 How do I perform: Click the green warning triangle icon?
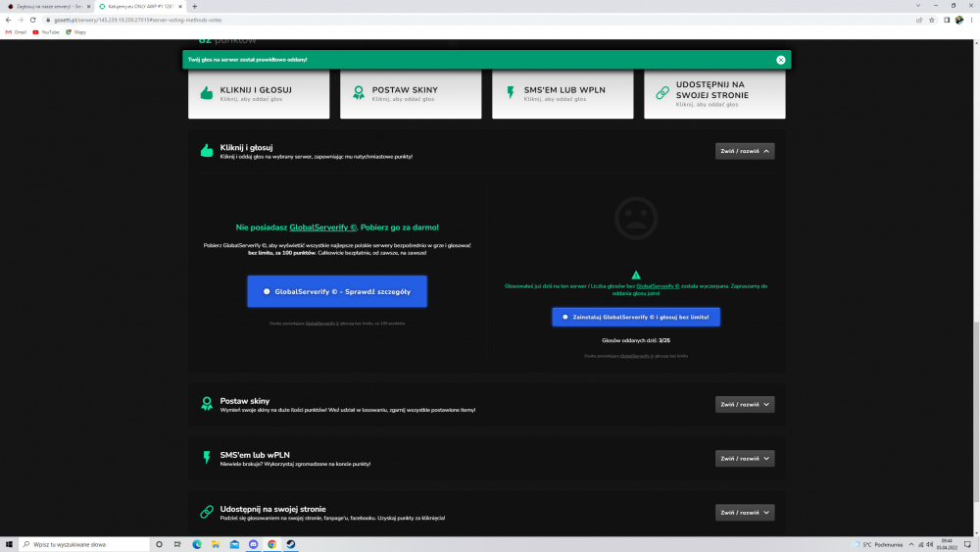636,276
